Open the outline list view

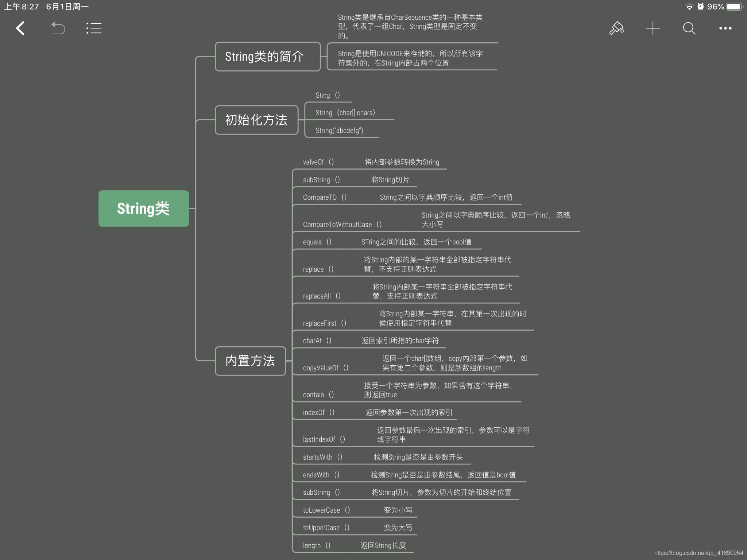click(x=94, y=28)
